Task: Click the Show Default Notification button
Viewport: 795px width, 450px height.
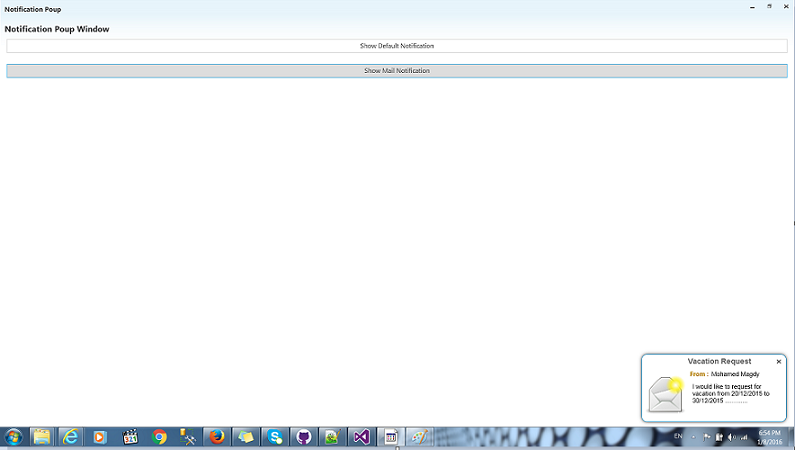Action: [x=396, y=46]
